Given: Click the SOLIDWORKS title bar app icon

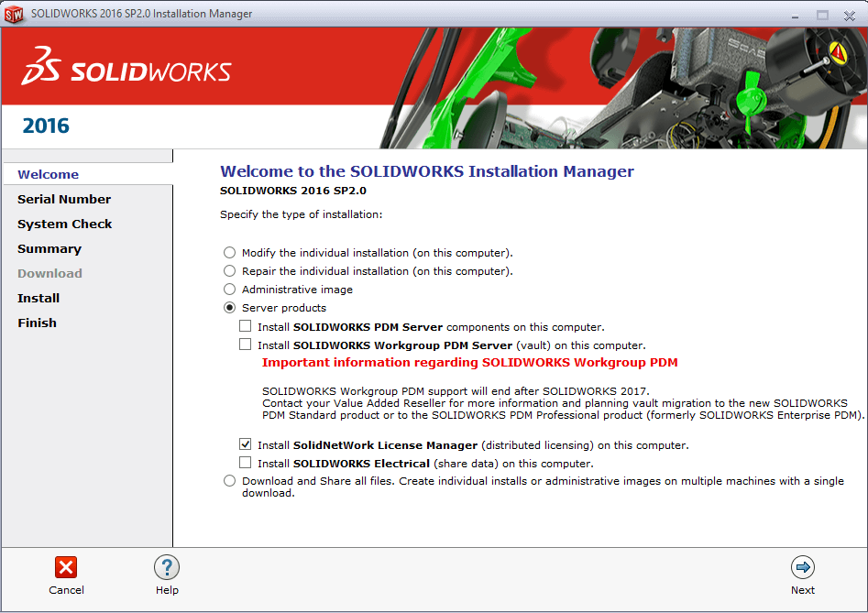Looking at the screenshot, I should coord(13,14).
